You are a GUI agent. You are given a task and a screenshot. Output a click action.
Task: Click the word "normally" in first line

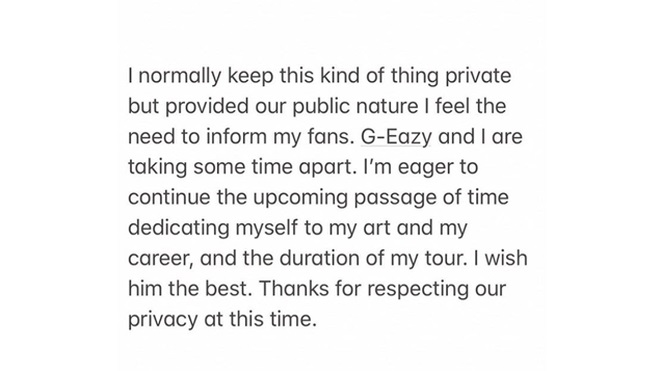pyautogui.click(x=180, y=77)
